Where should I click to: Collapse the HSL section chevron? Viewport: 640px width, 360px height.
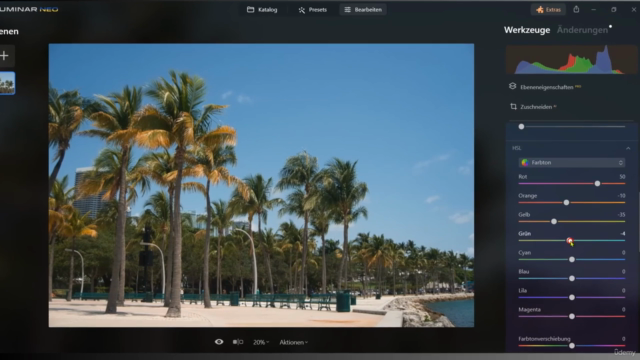click(x=628, y=148)
